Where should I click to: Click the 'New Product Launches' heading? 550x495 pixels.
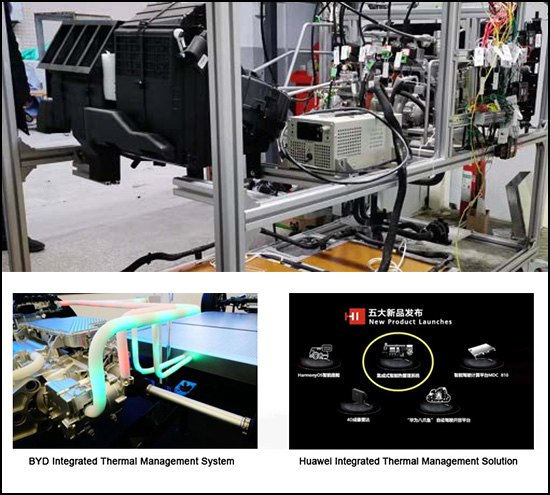(410, 322)
